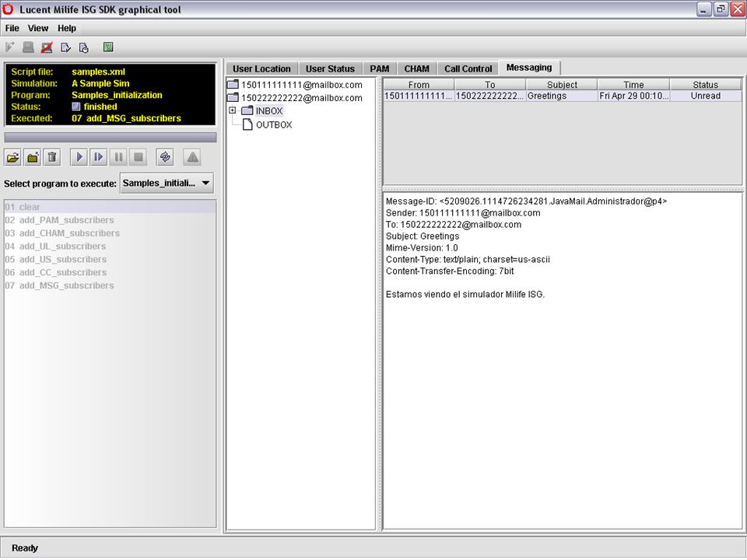Click the finished status square indicator
This screenshot has width=747, height=560.
[75, 107]
